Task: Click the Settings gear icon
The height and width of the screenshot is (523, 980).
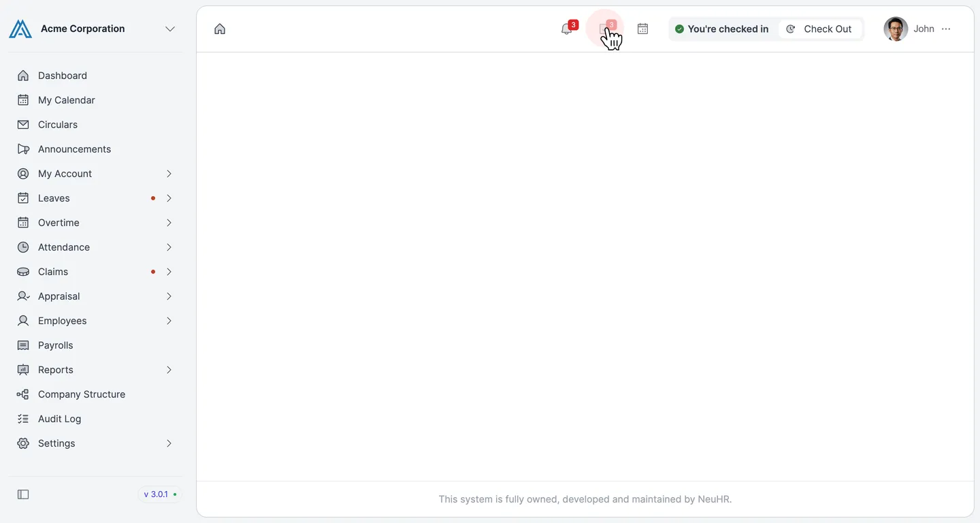Action: pos(23,443)
